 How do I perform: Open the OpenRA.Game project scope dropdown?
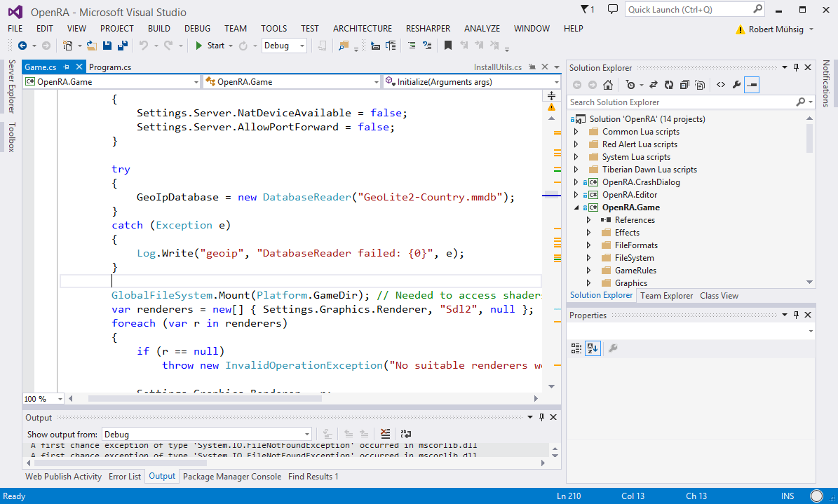pyautogui.click(x=111, y=82)
